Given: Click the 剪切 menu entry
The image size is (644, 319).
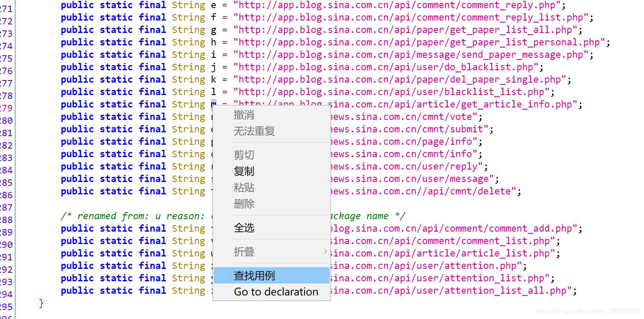Looking at the screenshot, I should pyautogui.click(x=272, y=155).
